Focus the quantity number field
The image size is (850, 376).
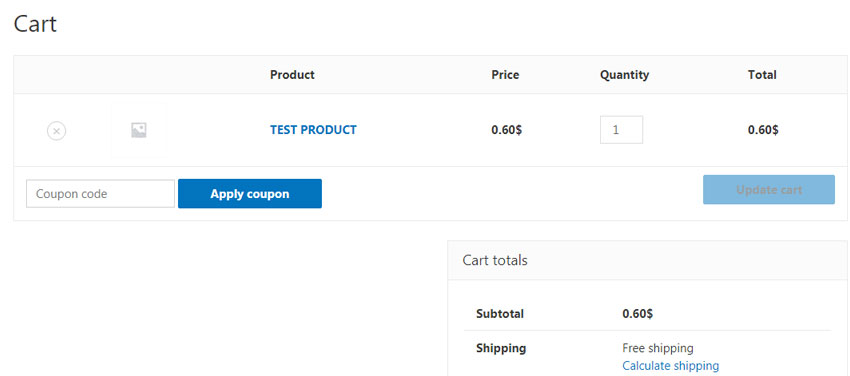pyautogui.click(x=621, y=130)
